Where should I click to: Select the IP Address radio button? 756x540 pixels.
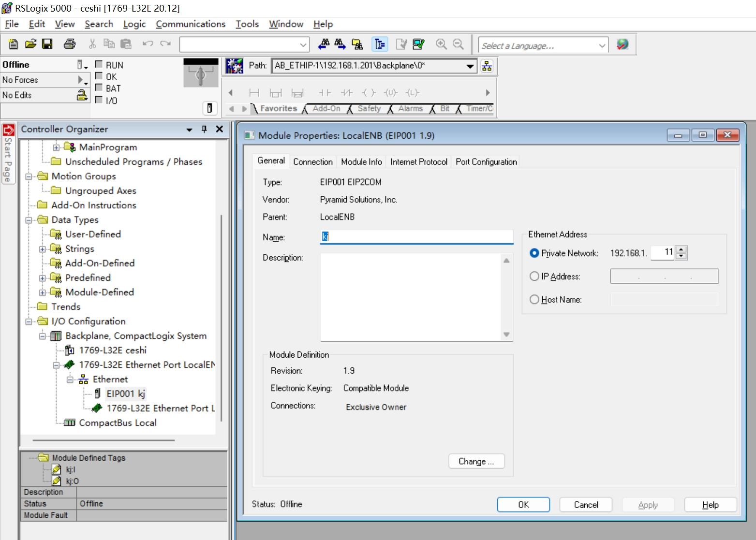[x=534, y=276]
